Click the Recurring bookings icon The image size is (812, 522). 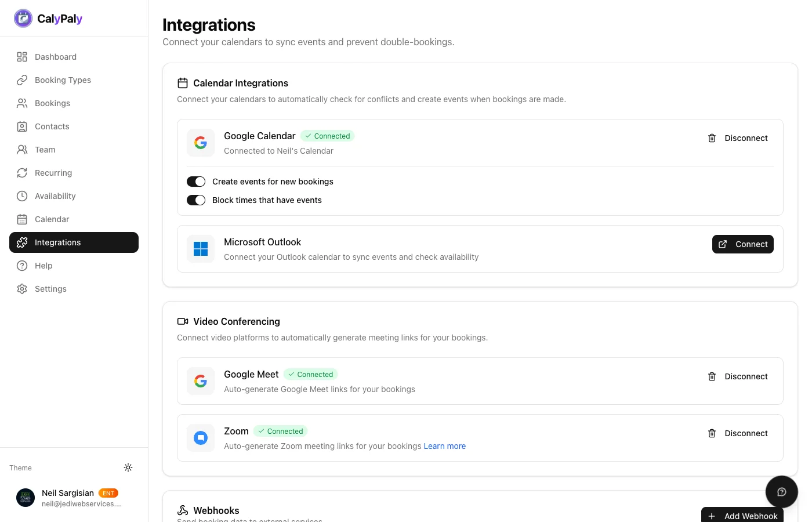click(22, 173)
